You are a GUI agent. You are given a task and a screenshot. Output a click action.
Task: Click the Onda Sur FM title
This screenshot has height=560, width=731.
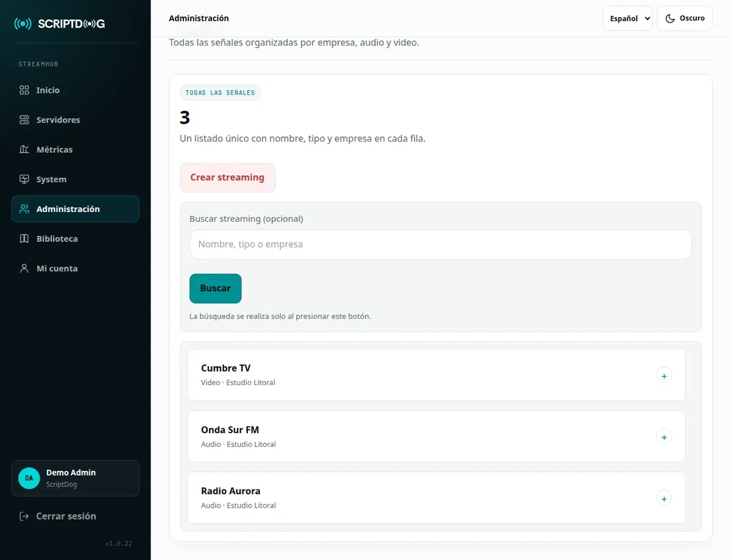pos(230,430)
